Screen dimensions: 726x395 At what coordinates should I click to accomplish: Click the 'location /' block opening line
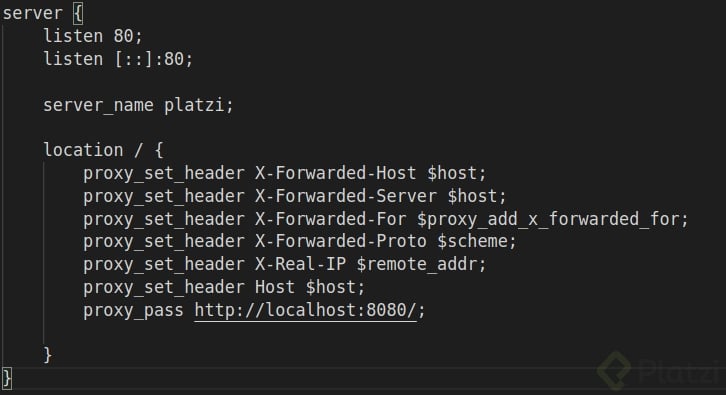(103, 150)
